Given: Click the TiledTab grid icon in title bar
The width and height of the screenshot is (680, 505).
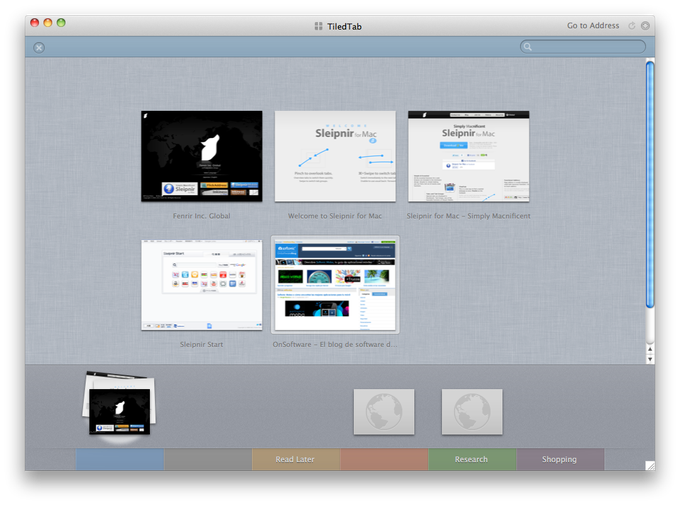Looking at the screenshot, I should pyautogui.click(x=318, y=26).
